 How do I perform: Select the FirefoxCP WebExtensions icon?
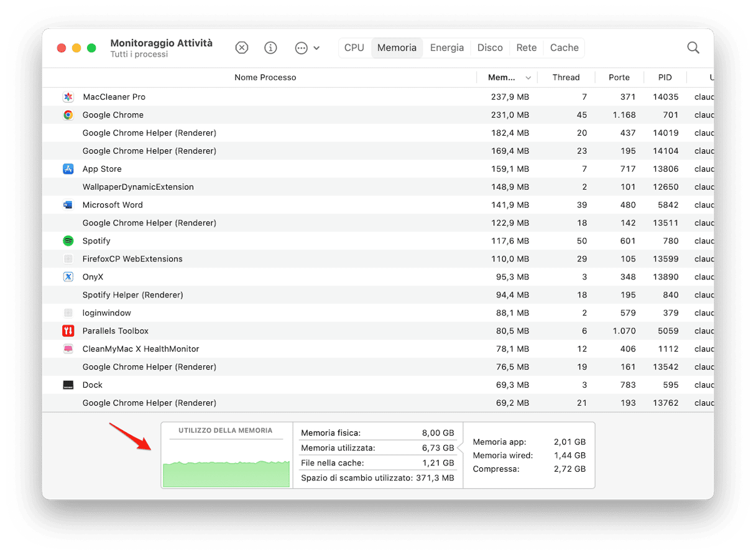68,259
